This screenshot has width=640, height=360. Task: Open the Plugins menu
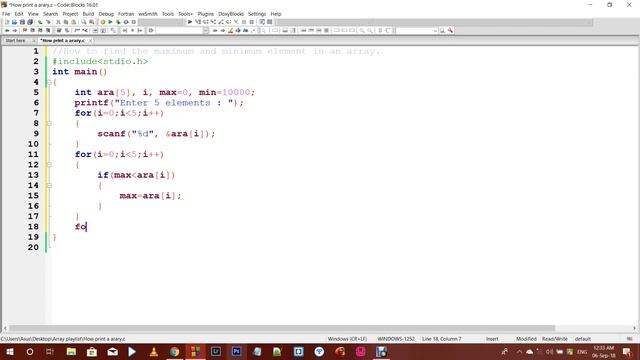[206, 14]
